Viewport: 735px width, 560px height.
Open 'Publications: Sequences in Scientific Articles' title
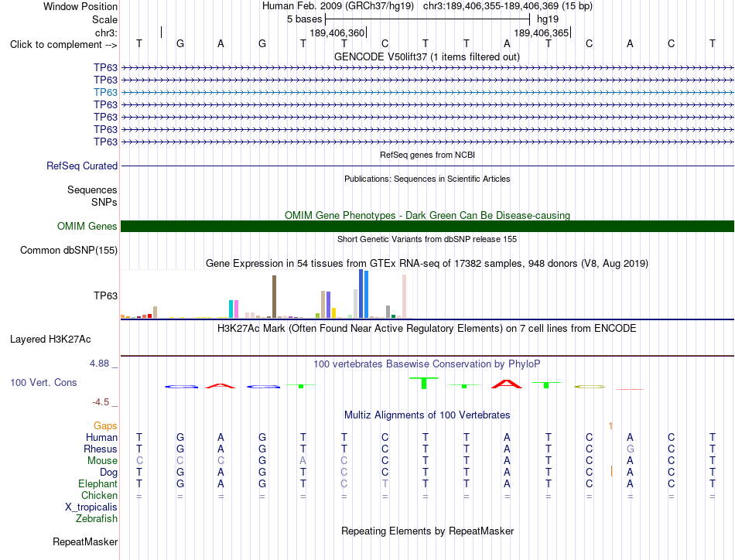click(427, 179)
